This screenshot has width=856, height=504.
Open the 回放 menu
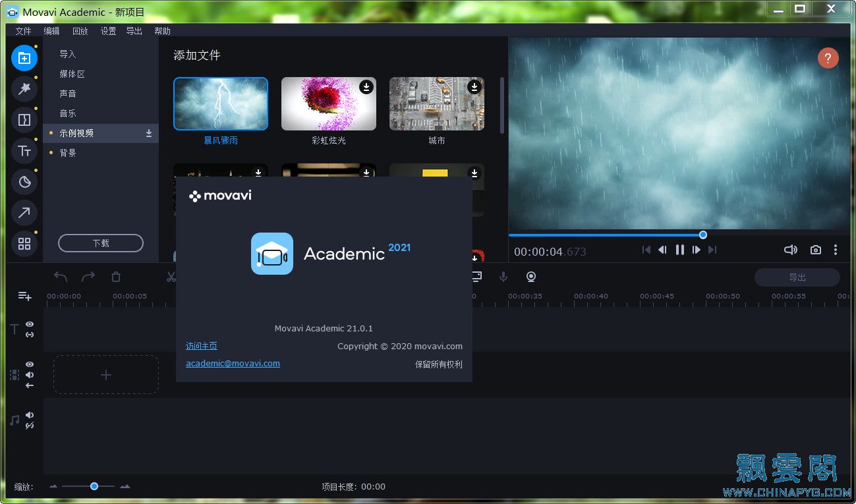coord(80,31)
